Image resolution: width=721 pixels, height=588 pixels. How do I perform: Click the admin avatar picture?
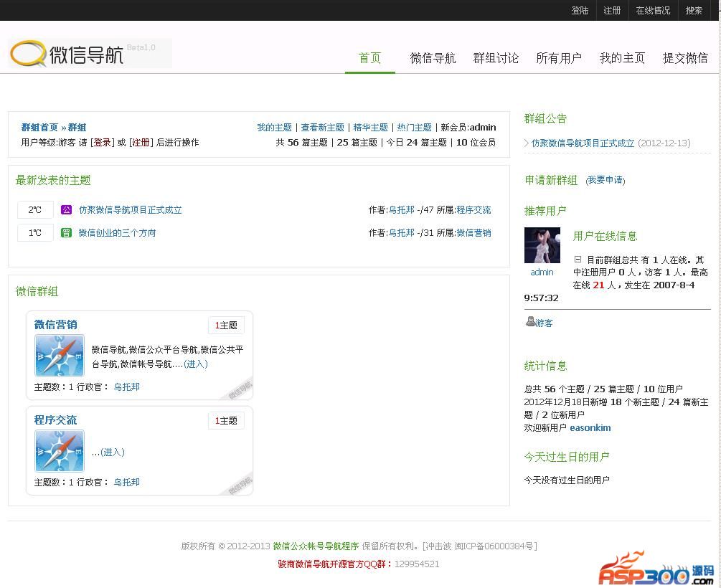[542, 246]
